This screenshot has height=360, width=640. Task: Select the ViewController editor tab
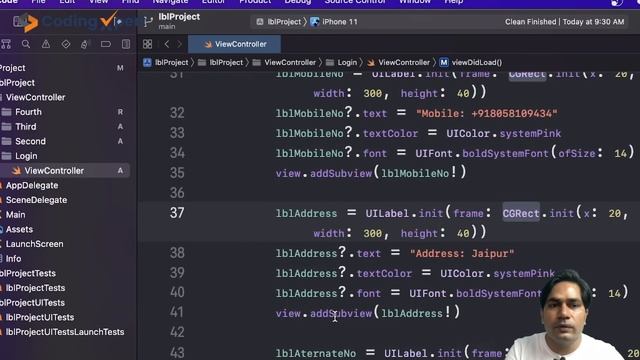click(x=234, y=44)
